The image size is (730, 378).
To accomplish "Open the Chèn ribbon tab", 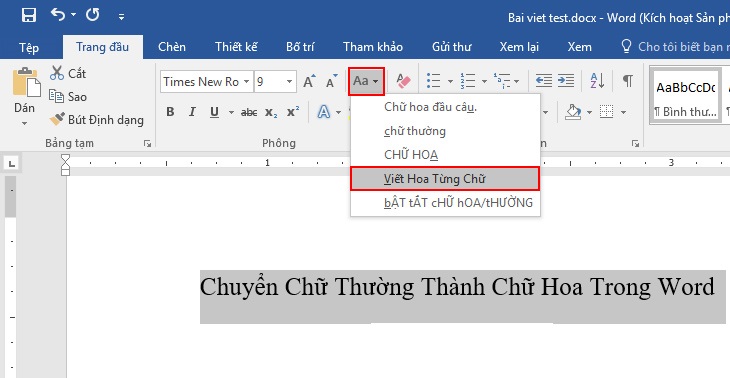I will 172,47.
